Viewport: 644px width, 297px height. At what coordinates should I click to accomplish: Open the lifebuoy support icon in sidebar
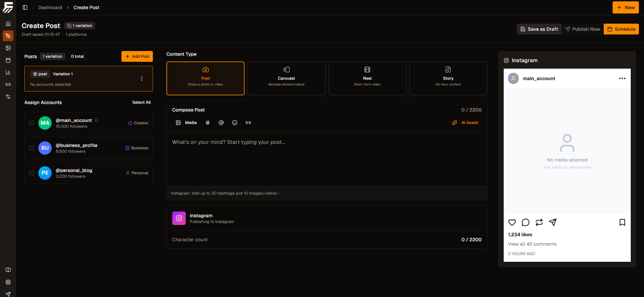point(8,282)
